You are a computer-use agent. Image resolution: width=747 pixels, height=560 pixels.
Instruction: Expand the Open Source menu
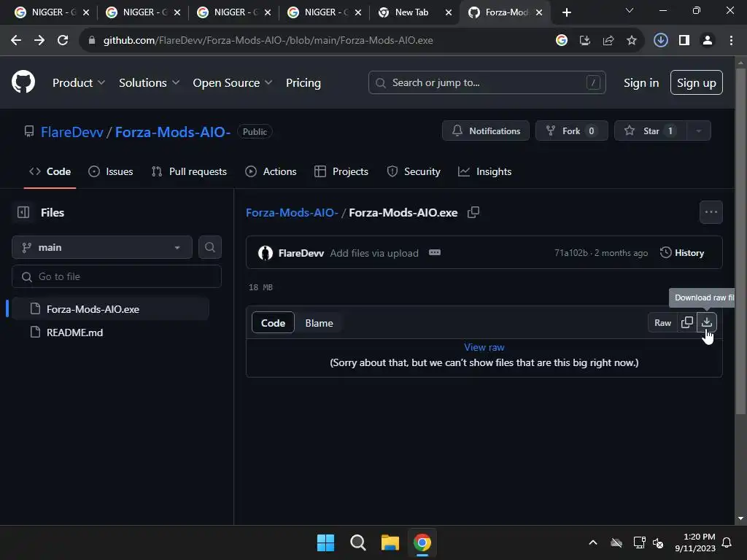tap(233, 83)
